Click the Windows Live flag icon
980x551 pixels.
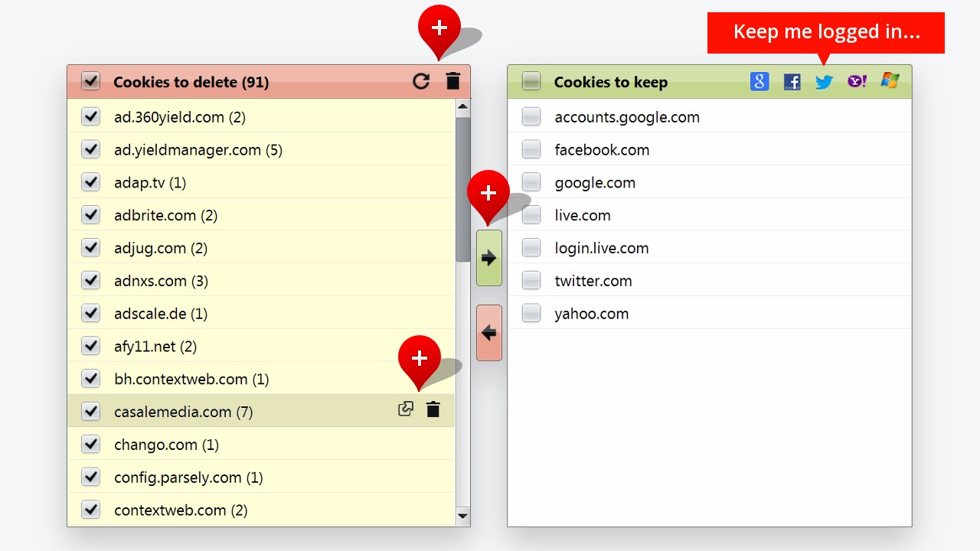pyautogui.click(x=890, y=80)
